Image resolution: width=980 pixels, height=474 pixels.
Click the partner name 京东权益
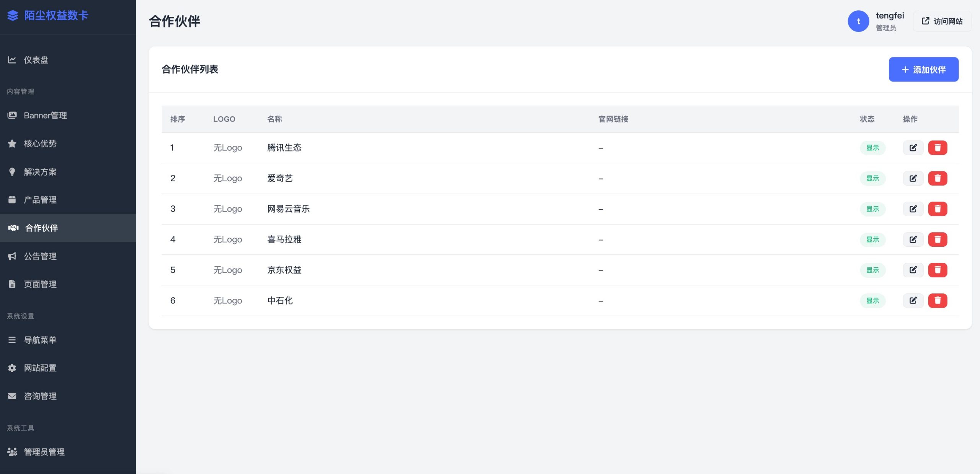pyautogui.click(x=284, y=270)
